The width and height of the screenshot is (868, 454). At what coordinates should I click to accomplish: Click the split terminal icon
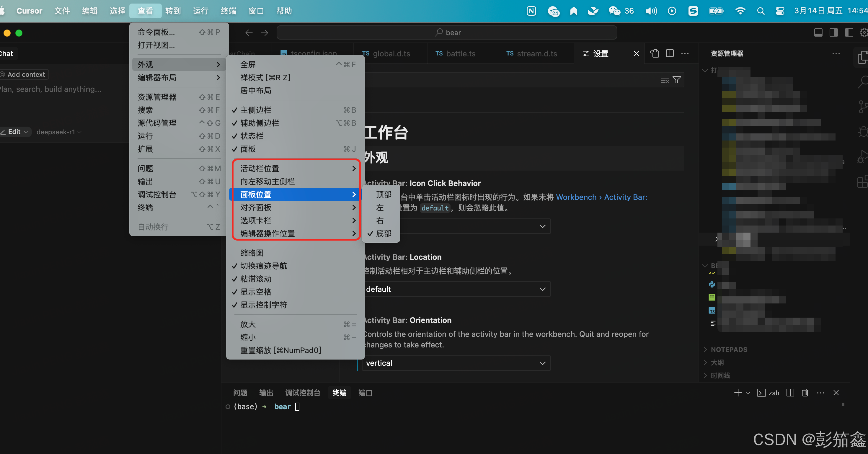click(x=790, y=393)
